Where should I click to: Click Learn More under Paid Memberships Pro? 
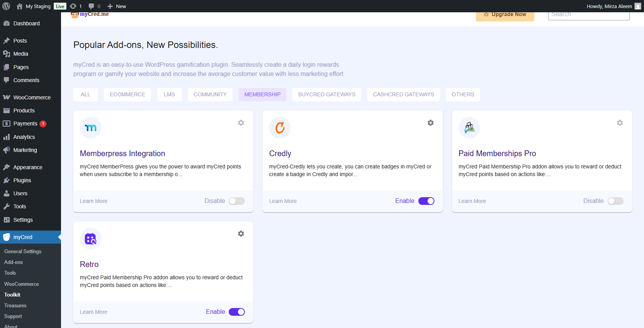pyautogui.click(x=472, y=201)
